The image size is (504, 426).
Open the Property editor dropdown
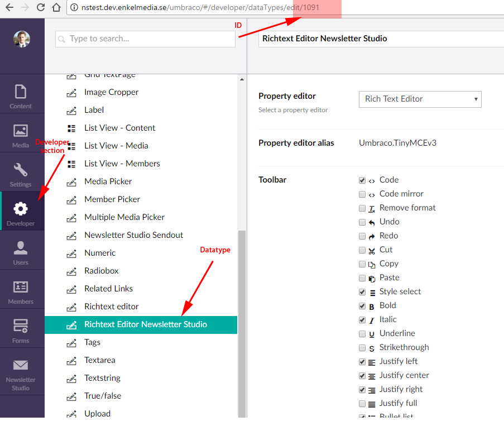click(x=420, y=99)
